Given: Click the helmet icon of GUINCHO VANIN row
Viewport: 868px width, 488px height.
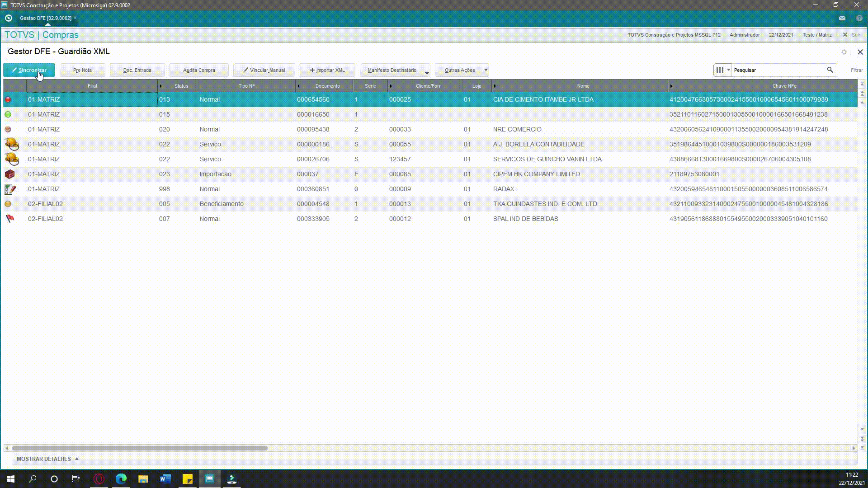Looking at the screenshot, I should [x=12, y=159].
